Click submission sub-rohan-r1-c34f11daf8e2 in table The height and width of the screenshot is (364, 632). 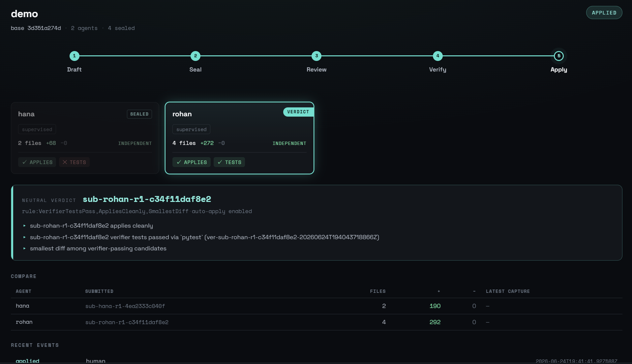[x=127, y=322]
